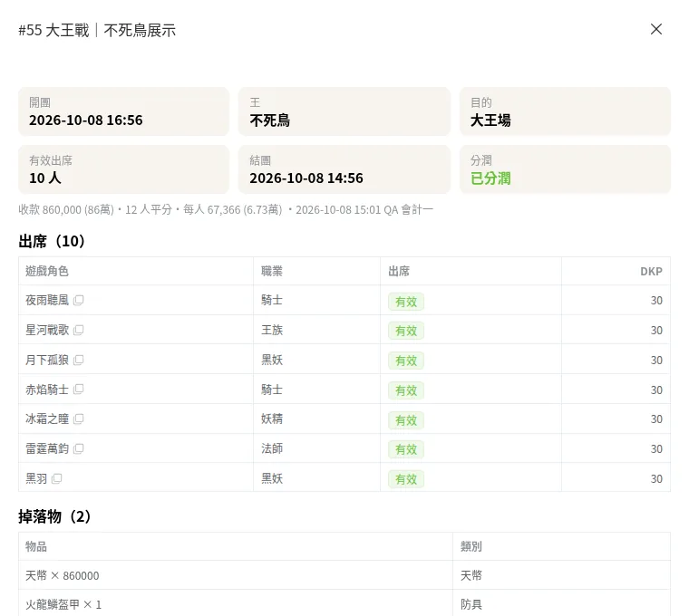The width and height of the screenshot is (689, 616).
Task: Click the 掉落物（2）section heading
Action: click(54, 516)
